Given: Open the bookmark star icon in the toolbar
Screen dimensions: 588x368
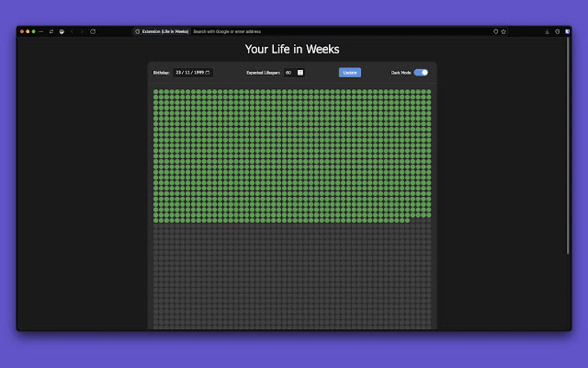Looking at the screenshot, I should coord(503,32).
